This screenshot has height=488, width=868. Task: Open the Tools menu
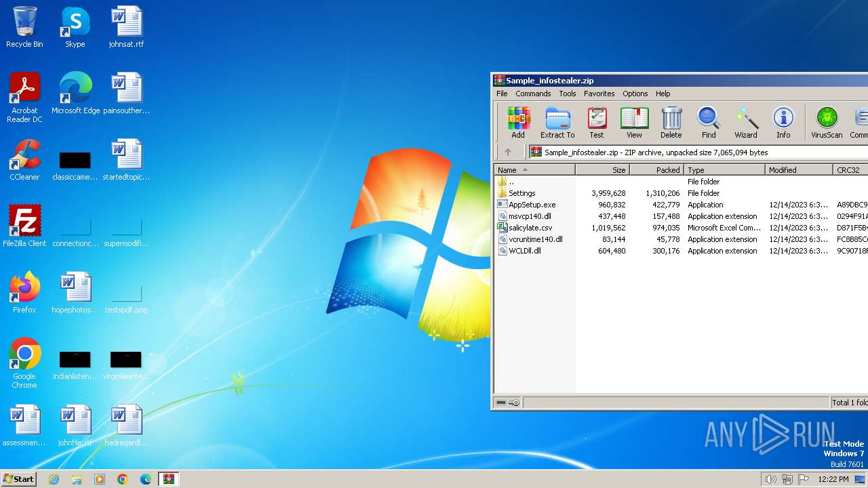[568, 94]
